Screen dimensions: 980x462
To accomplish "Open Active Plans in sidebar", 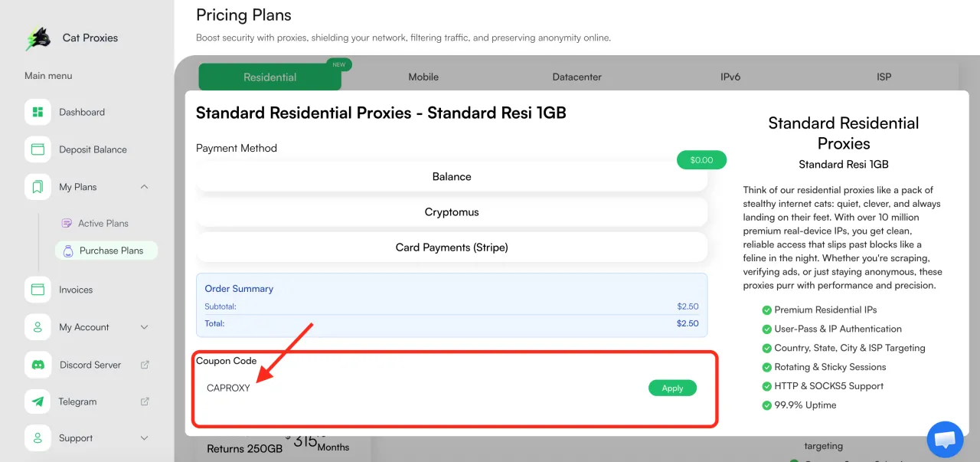I will click(x=103, y=223).
